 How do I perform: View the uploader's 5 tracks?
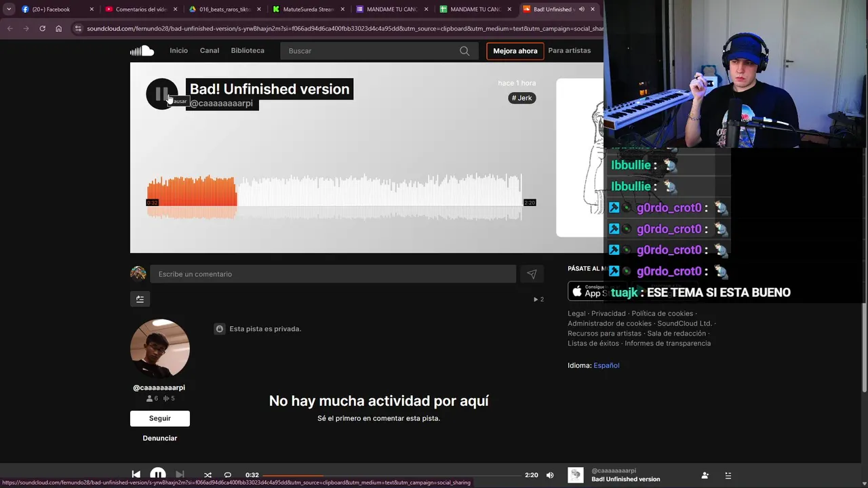click(169, 399)
